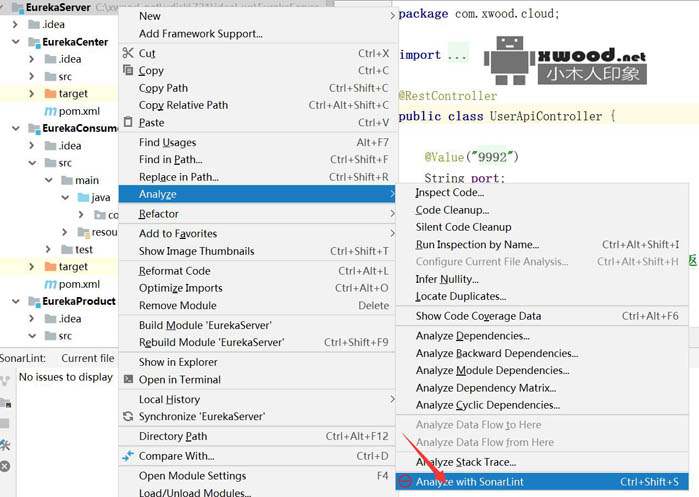699x497 pixels.
Task: Select Copy Path
Action: [257, 88]
